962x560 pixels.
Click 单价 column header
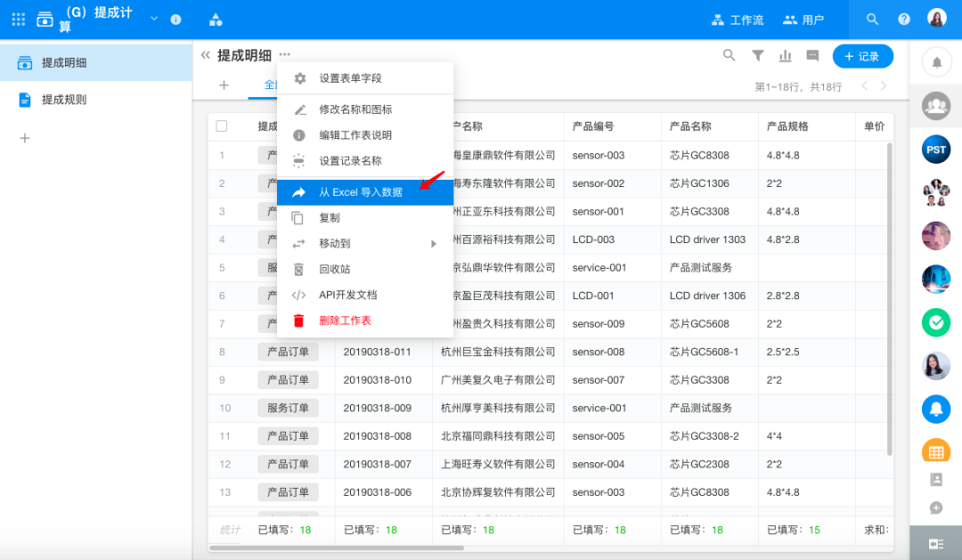tap(874, 126)
